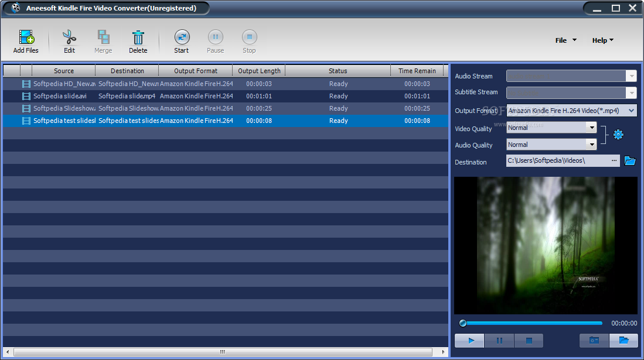Click the Softpedia slide.mp4 destination cell
This screenshot has height=360, width=644.
coord(127,96)
